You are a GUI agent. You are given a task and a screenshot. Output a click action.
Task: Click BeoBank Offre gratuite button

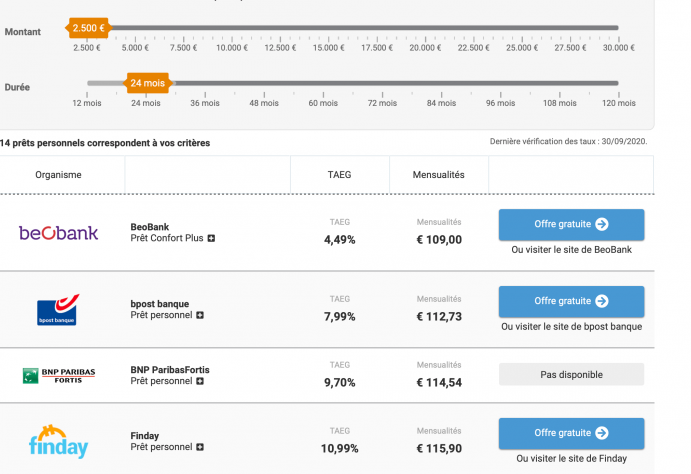[571, 224]
